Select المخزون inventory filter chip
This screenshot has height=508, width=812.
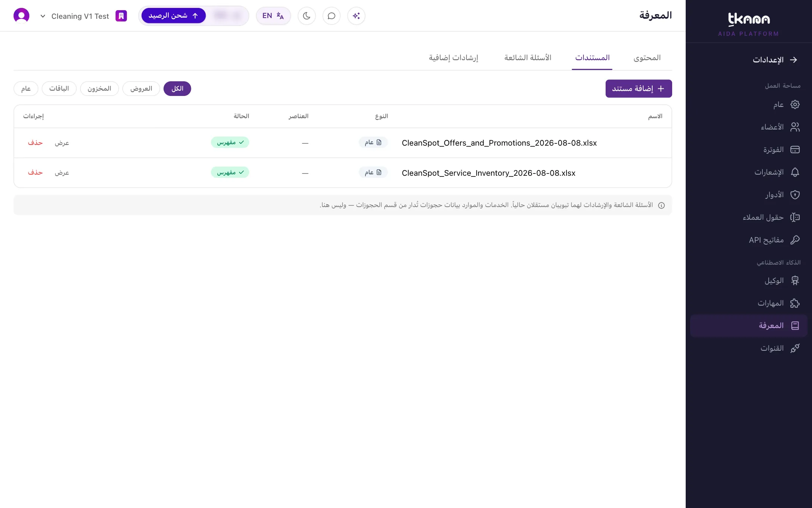(x=100, y=89)
